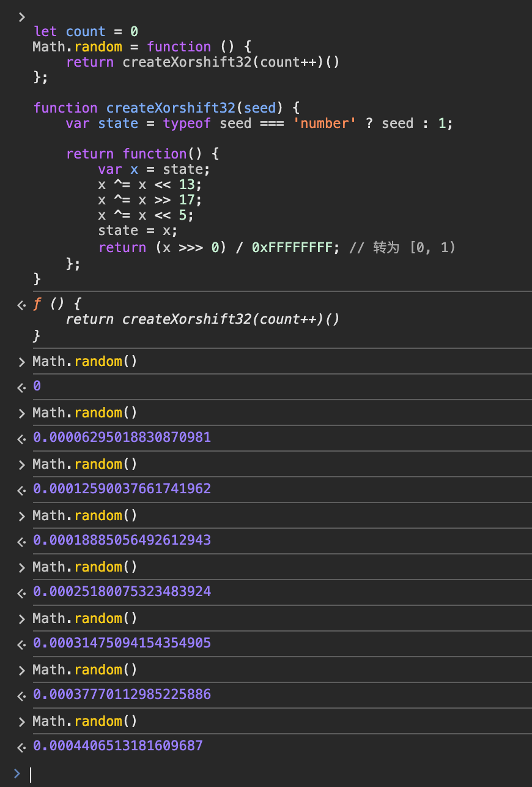Click the 'number' string literal in the code
This screenshot has height=787, width=532.
point(328,124)
